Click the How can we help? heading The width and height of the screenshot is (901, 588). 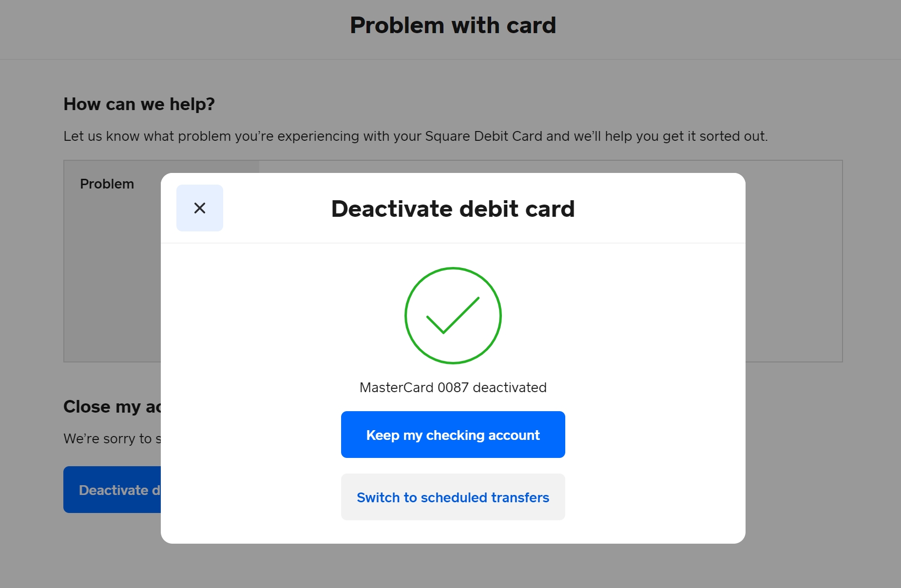click(x=139, y=104)
